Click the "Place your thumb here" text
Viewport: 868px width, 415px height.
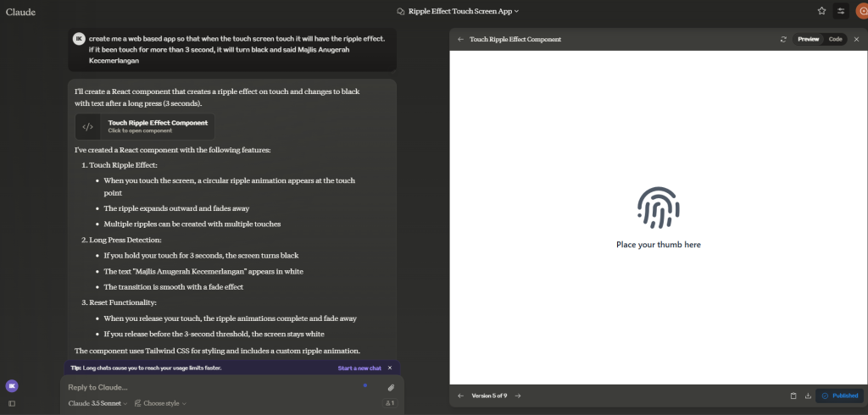coord(658,245)
